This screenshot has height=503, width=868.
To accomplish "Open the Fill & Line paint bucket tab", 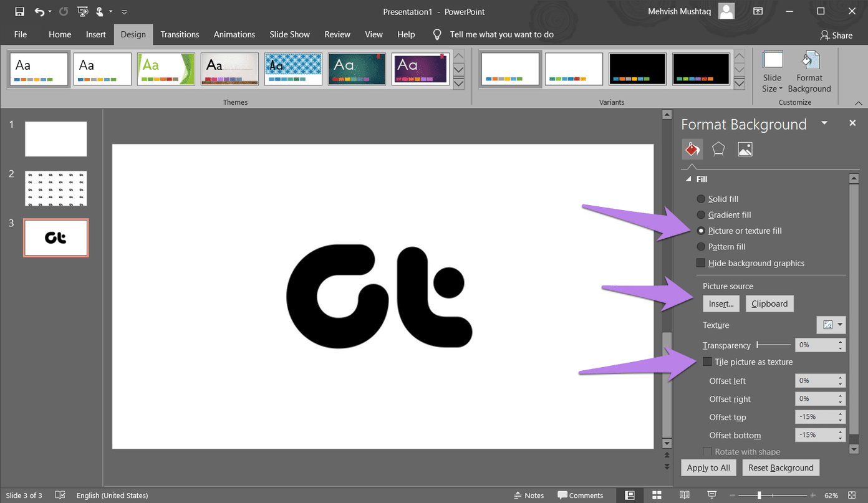I will (692, 149).
